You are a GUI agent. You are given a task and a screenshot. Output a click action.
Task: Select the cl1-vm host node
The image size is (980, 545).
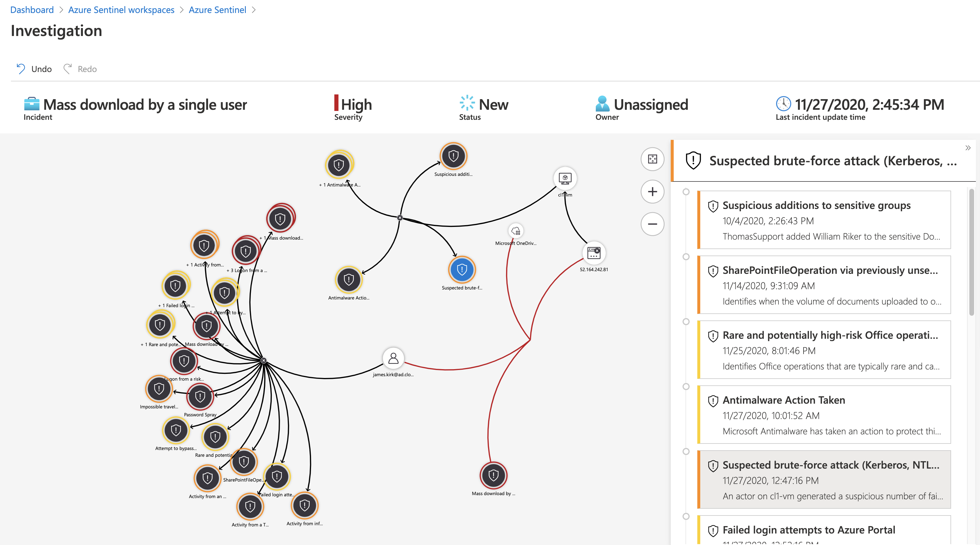point(565,178)
